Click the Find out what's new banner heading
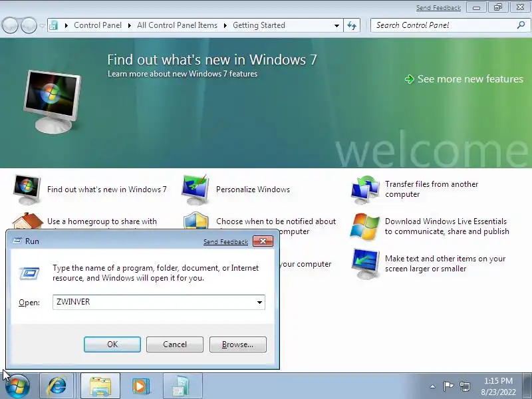The height and width of the screenshot is (399, 532). click(212, 60)
